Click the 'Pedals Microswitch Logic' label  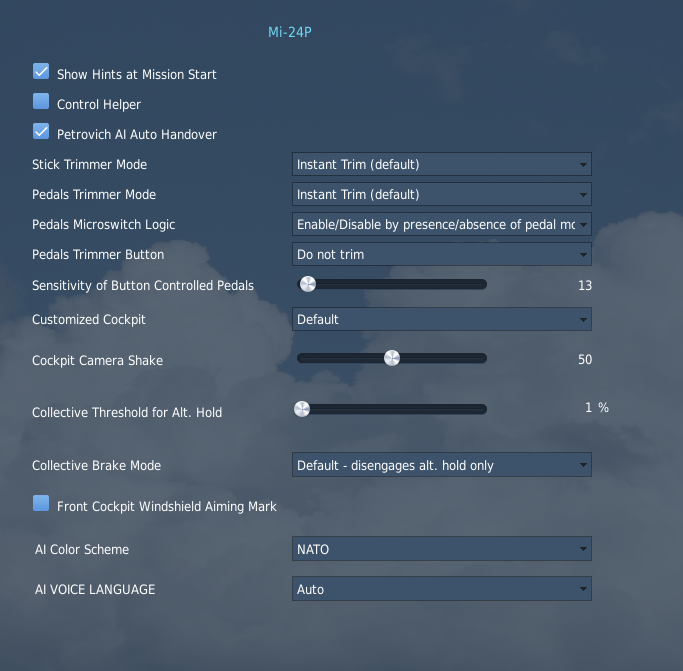tap(104, 225)
